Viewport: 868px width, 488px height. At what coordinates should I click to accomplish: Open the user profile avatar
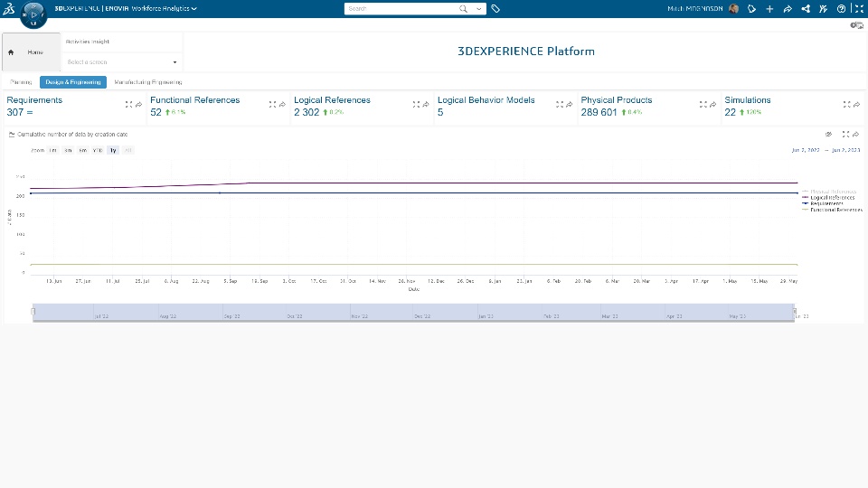point(734,9)
